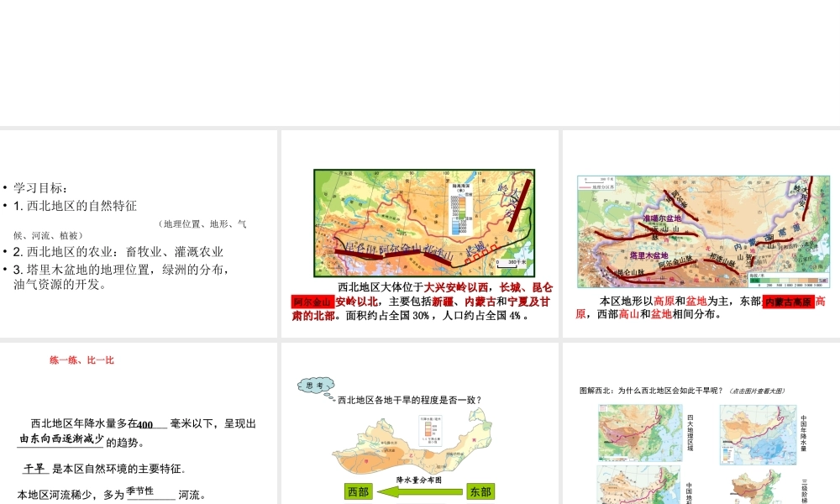Enlarge the 中国地形 map thumbnail
Viewport: 840px width, 504px height.
pos(639,485)
